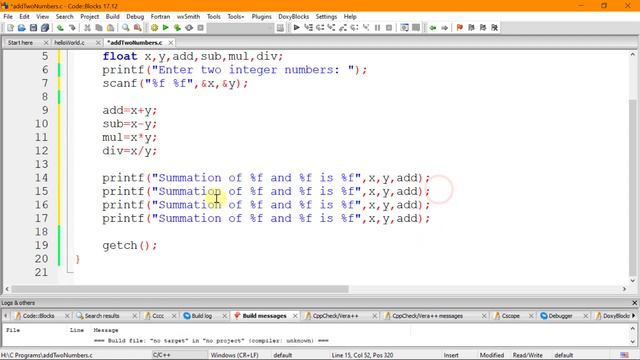This screenshot has height=360, width=640.
Task: Stop the debugger with the square icon
Action: pyautogui.click(x=389, y=28)
